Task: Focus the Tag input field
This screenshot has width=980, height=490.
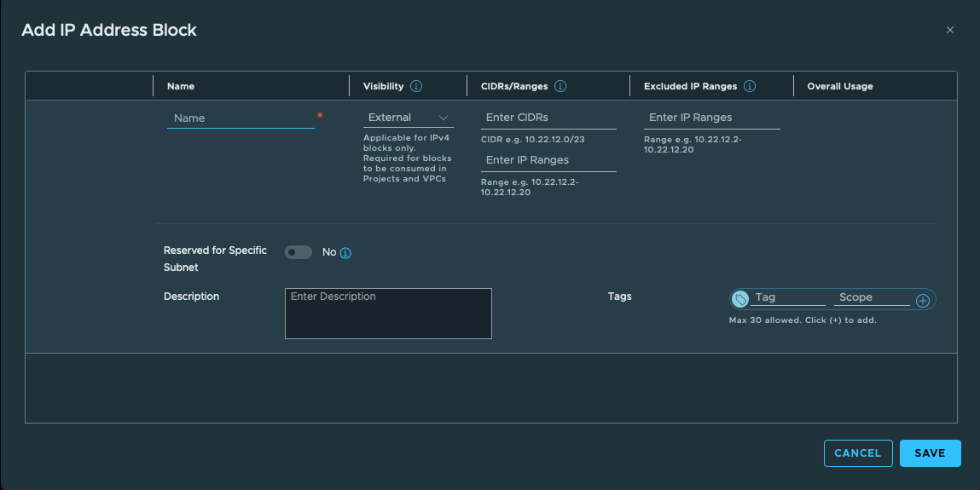Action: click(787, 297)
